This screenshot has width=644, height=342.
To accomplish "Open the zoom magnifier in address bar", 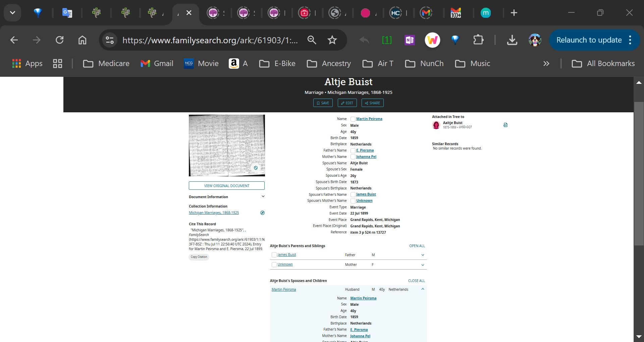I will coord(312,40).
